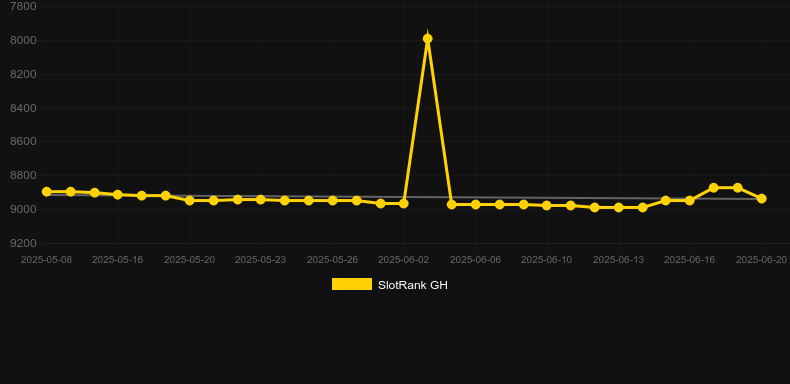Select the data point above 2025-06-16
The image size is (790, 384).
pyautogui.click(x=690, y=201)
